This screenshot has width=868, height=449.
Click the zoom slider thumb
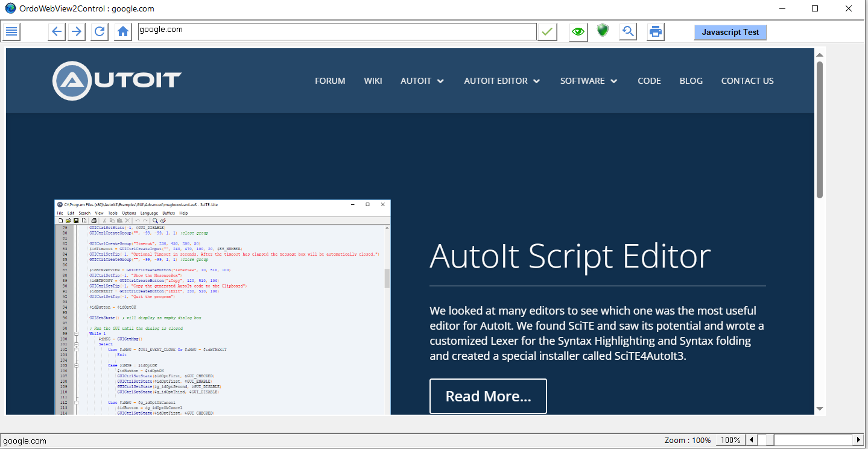(x=770, y=440)
